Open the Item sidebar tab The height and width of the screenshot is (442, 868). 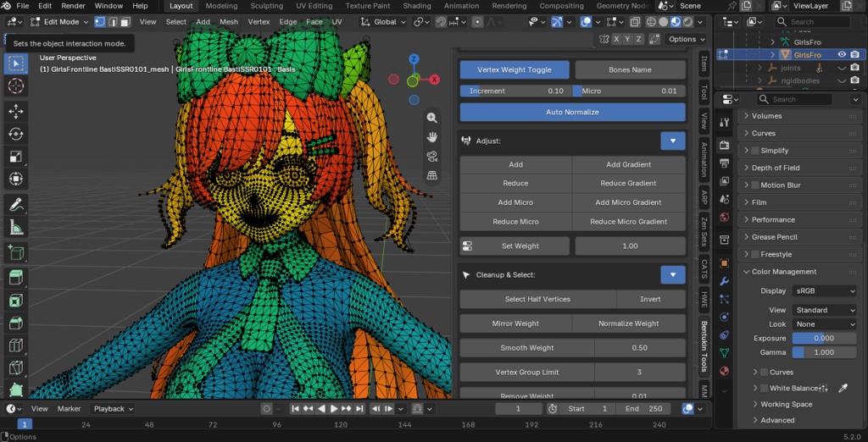pos(704,63)
